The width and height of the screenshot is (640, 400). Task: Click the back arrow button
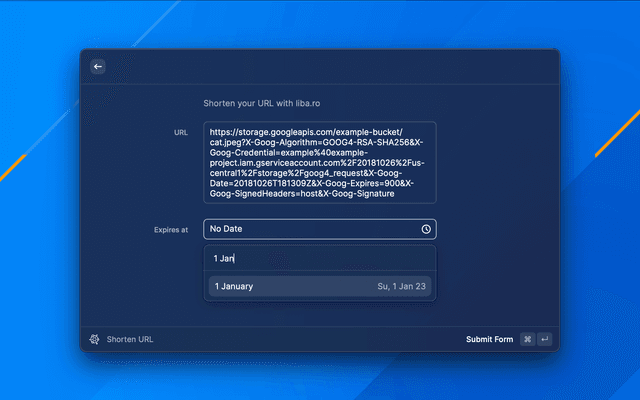click(98, 66)
